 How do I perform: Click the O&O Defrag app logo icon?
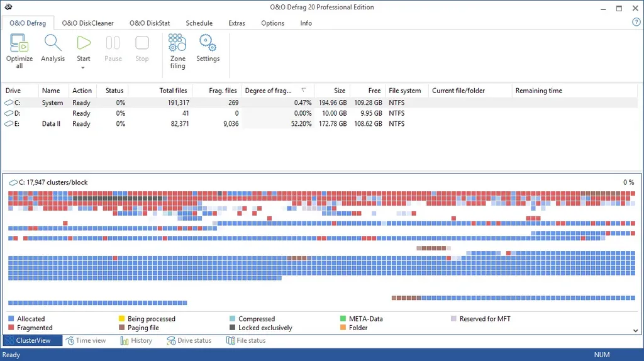click(8, 7)
